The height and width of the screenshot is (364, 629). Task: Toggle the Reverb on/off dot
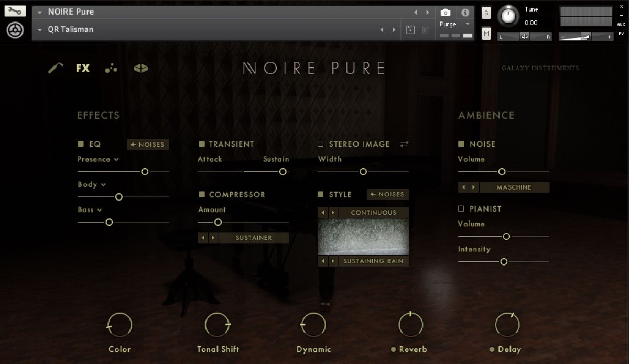click(x=393, y=349)
